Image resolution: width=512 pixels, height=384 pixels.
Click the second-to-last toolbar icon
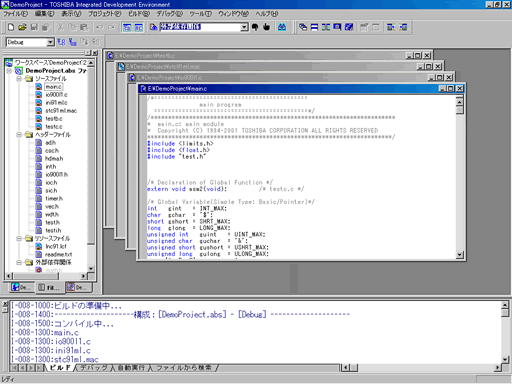coord(391,27)
